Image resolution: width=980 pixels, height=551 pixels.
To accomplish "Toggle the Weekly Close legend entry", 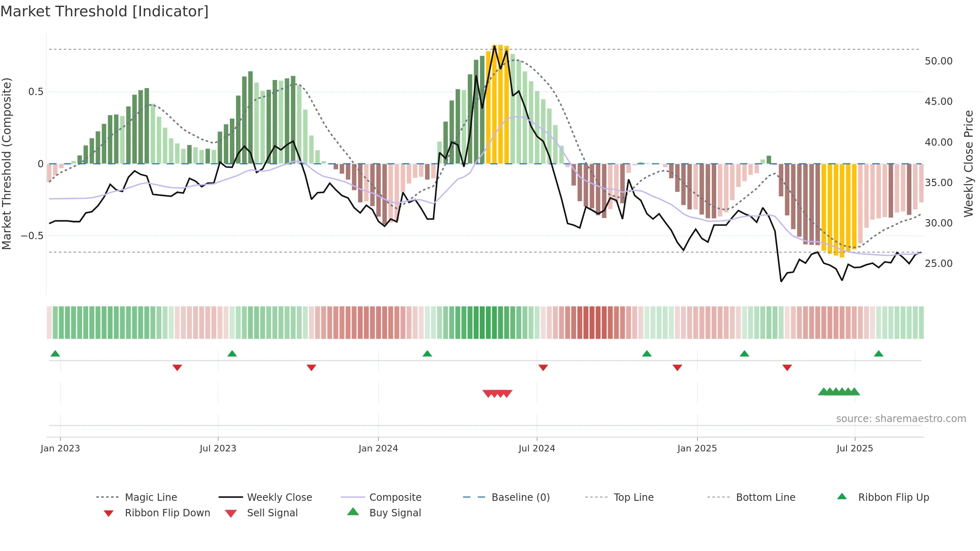I will [265, 497].
